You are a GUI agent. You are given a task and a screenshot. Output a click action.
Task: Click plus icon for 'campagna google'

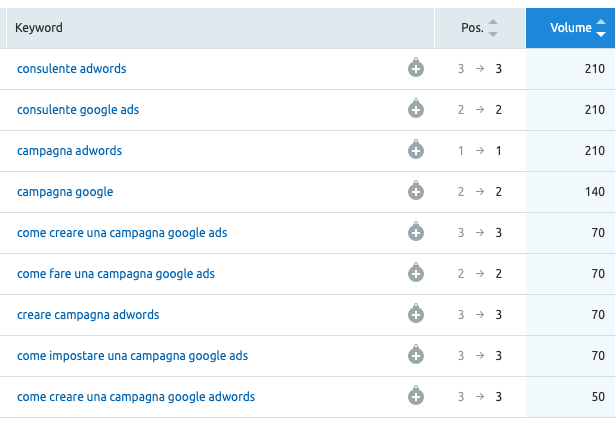click(x=416, y=190)
